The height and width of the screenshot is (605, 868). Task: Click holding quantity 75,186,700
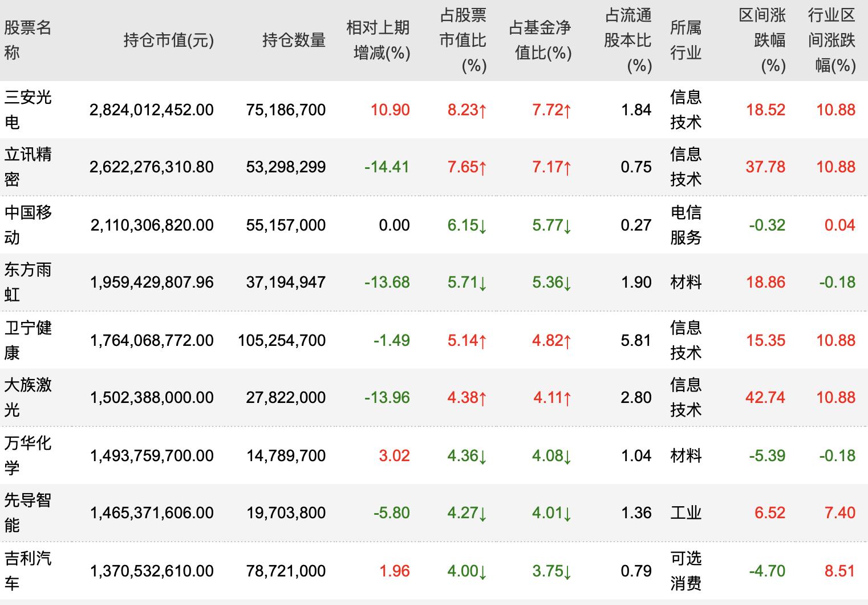pyautogui.click(x=286, y=110)
